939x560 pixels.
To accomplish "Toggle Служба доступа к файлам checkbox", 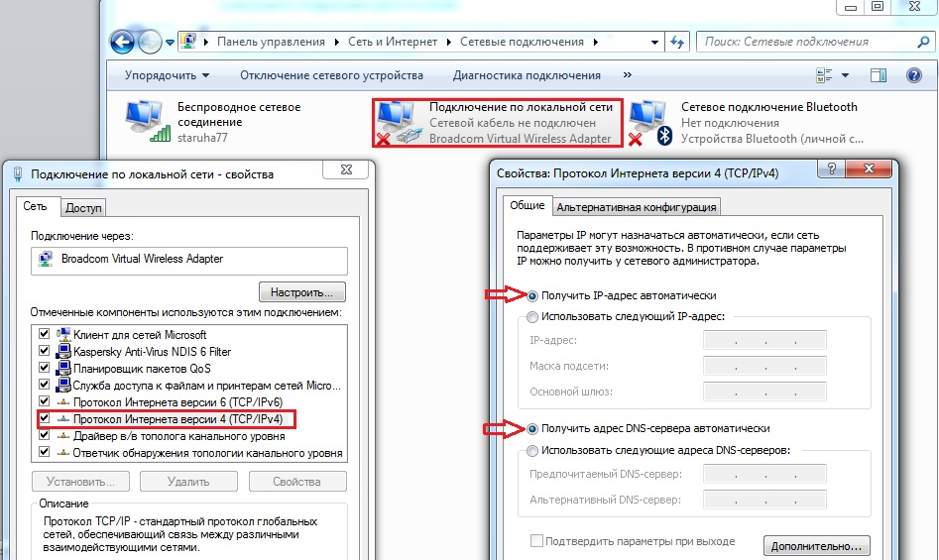I will [x=44, y=385].
